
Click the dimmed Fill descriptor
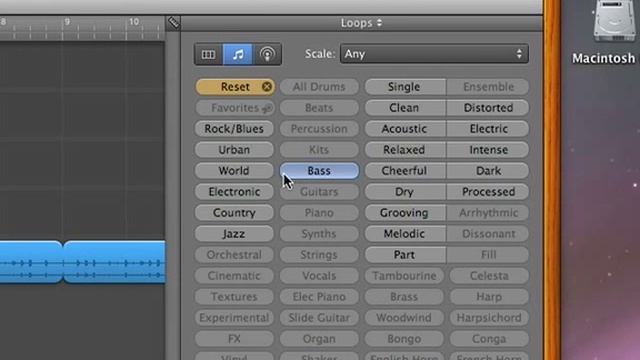(488, 255)
